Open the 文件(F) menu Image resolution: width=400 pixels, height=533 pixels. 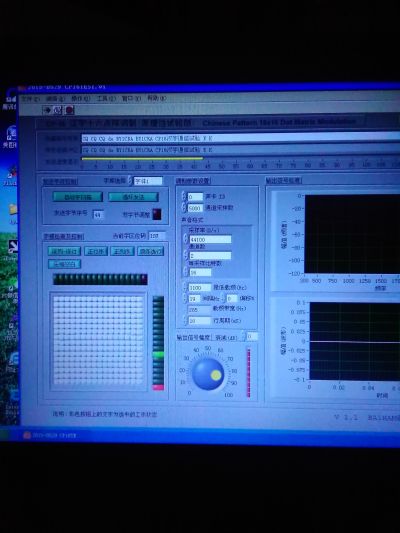point(31,99)
